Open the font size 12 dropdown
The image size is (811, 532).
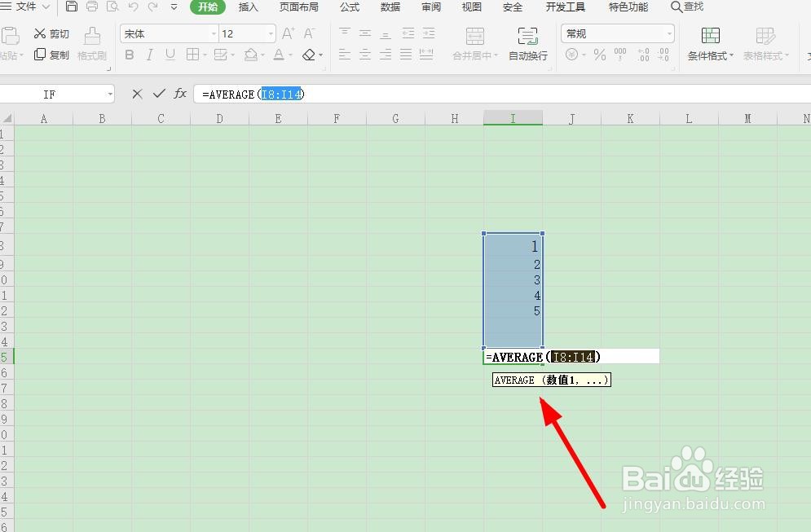[x=271, y=34]
